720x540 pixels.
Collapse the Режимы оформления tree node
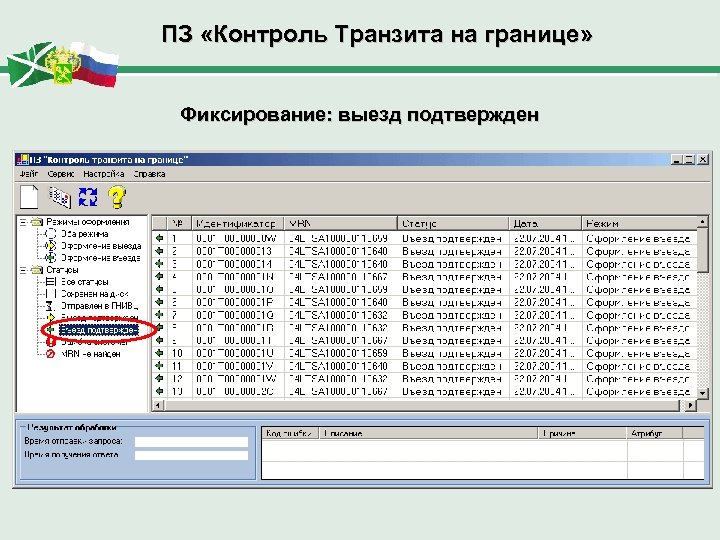23,222
